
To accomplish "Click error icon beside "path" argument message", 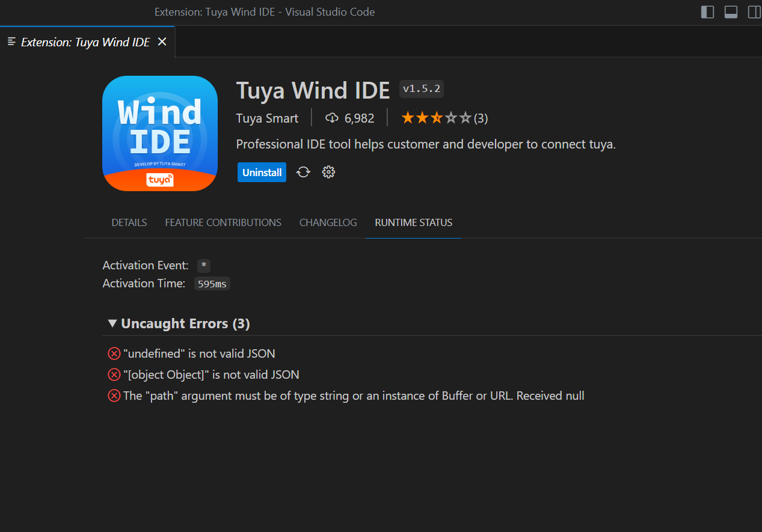I will click(x=114, y=396).
